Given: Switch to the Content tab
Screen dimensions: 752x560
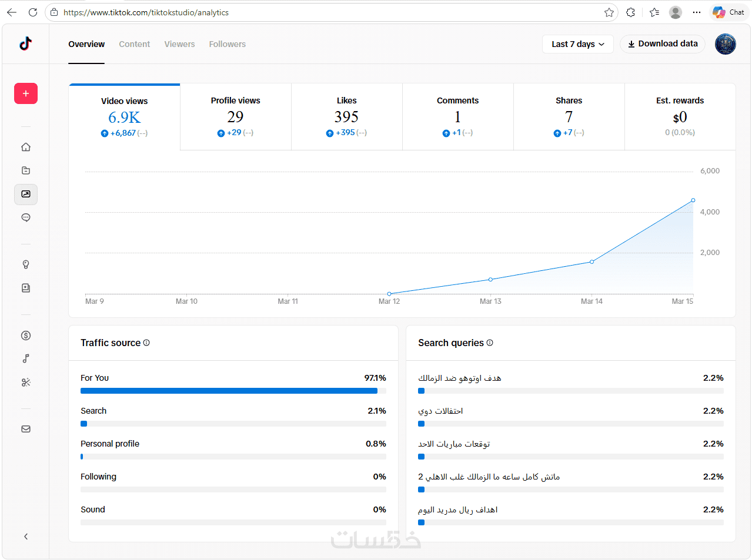Looking at the screenshot, I should (135, 44).
